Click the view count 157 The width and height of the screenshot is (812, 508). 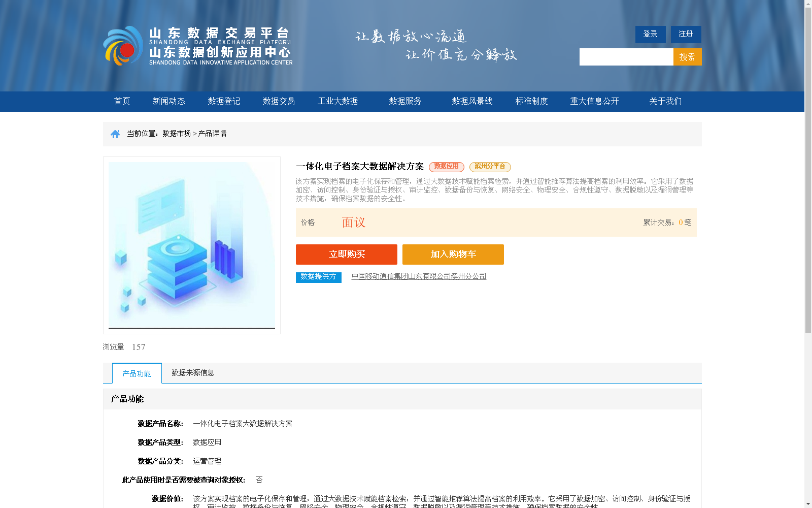pos(139,347)
